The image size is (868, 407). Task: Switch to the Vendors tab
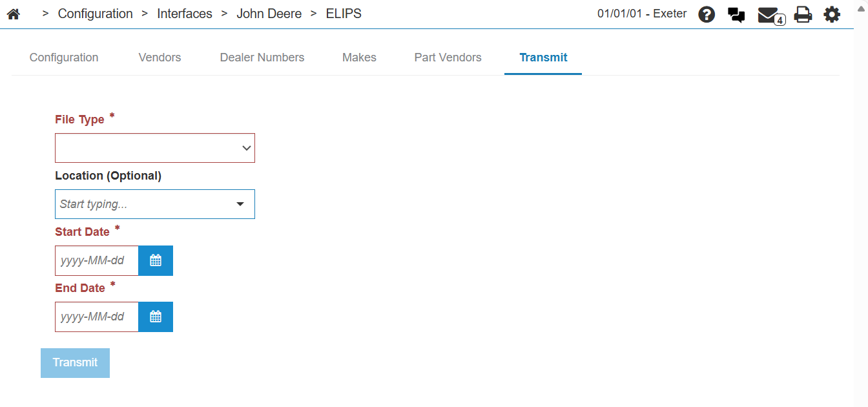tap(160, 57)
